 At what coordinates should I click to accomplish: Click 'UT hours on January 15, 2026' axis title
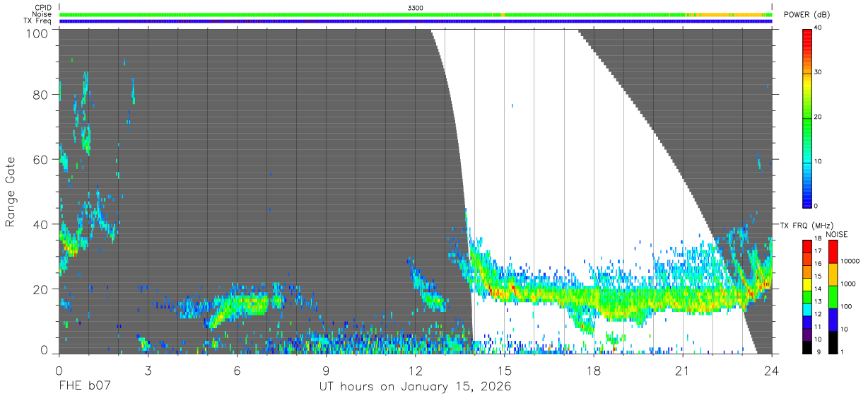(415, 387)
